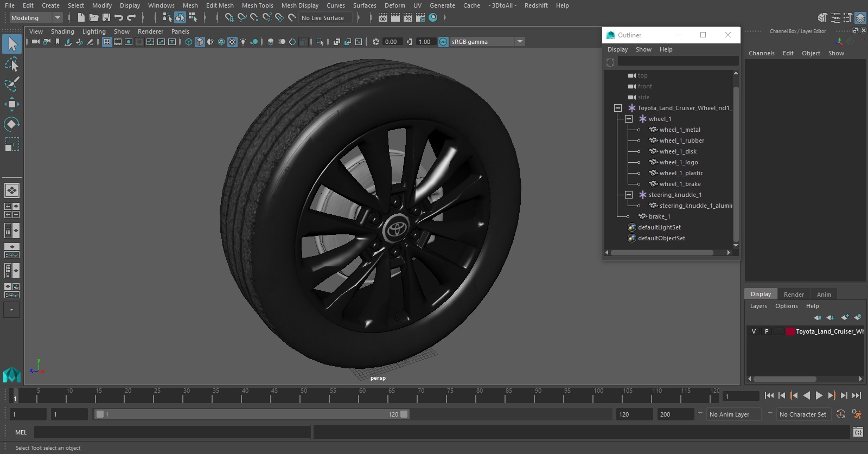Viewport: 868px width, 454px height.
Task: Toggle isolate select in viewport
Action: [320, 42]
